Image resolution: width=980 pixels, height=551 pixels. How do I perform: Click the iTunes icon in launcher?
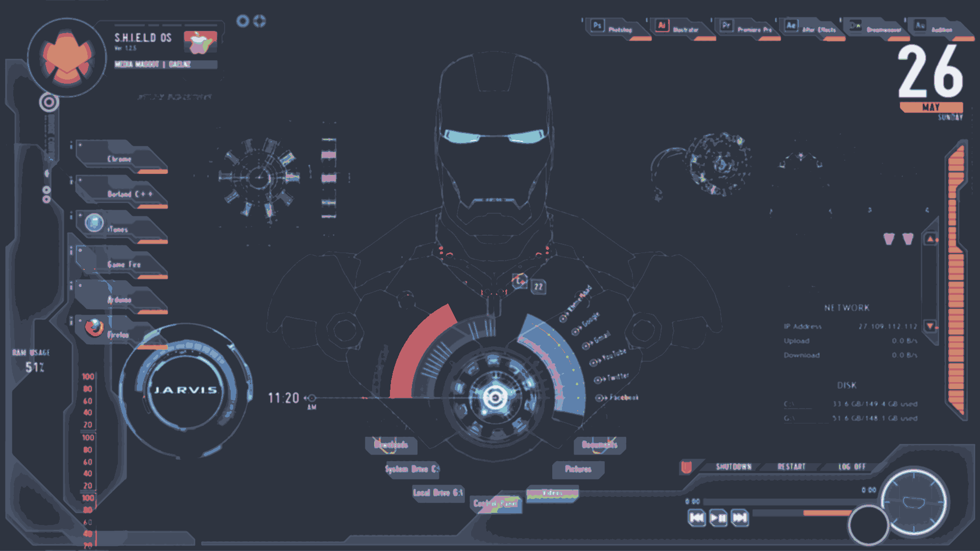94,223
